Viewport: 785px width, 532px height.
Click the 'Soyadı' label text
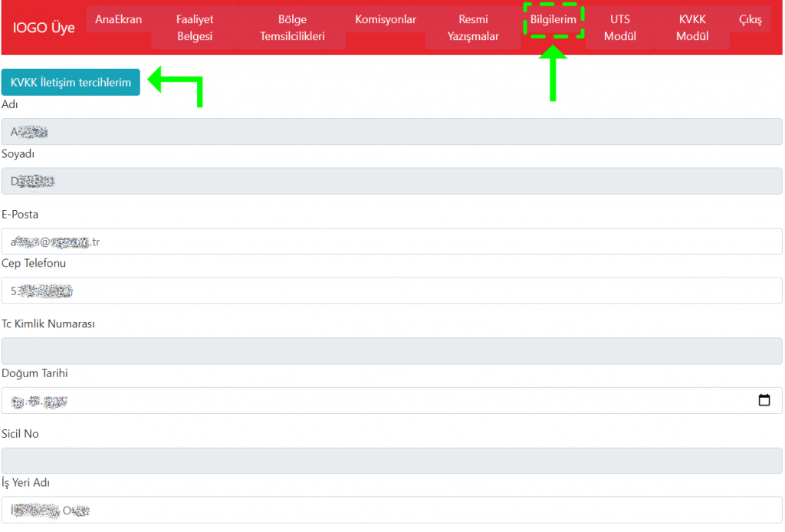(18, 154)
